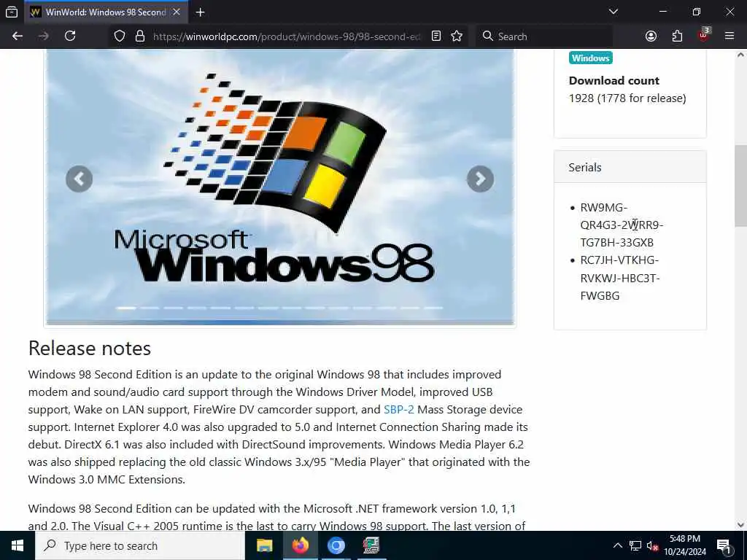The height and width of the screenshot is (560, 747).
Task: Click the serial starting with RC7JH
Action: 620,278
